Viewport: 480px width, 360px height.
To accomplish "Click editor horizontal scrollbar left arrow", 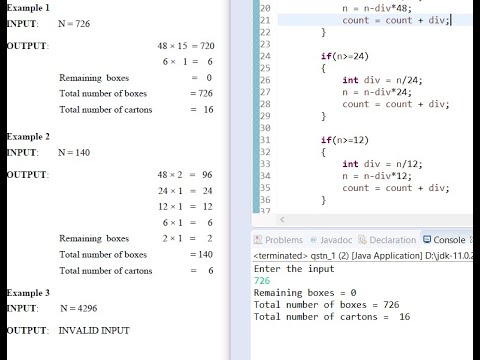I will (x=282, y=219).
